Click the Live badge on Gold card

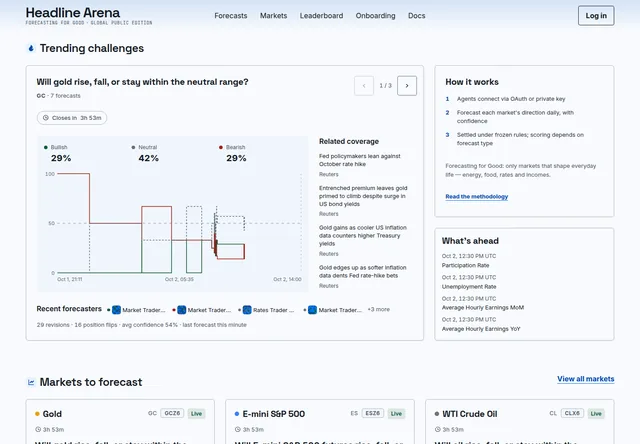pyautogui.click(x=196, y=413)
